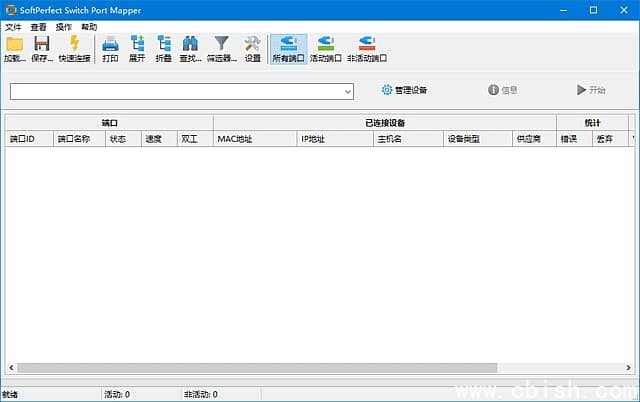The height and width of the screenshot is (402, 640).
Task: Open the File (文件) menu
Action: pyautogui.click(x=13, y=27)
